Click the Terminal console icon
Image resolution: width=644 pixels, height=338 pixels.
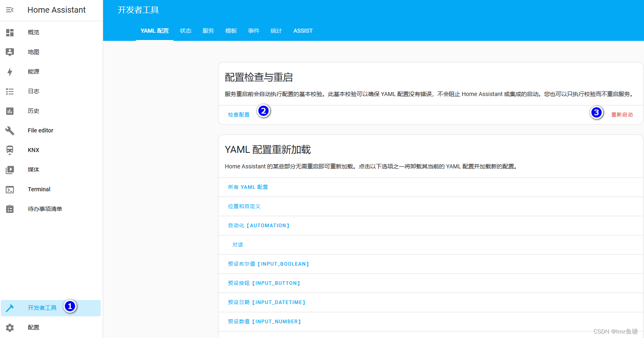(10, 189)
